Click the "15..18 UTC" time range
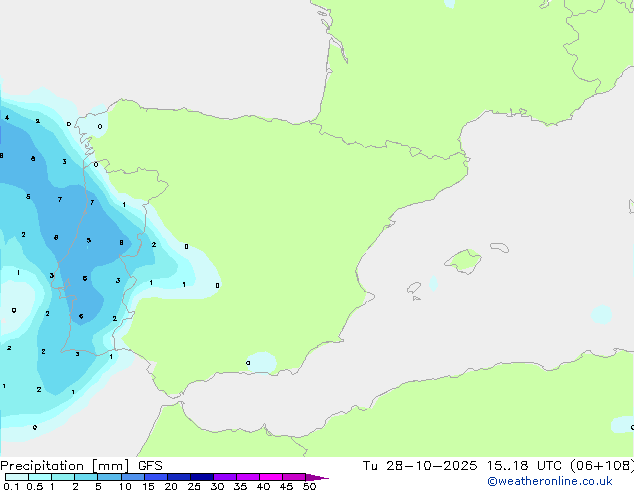Screen dimensions: 634x490 526,466
